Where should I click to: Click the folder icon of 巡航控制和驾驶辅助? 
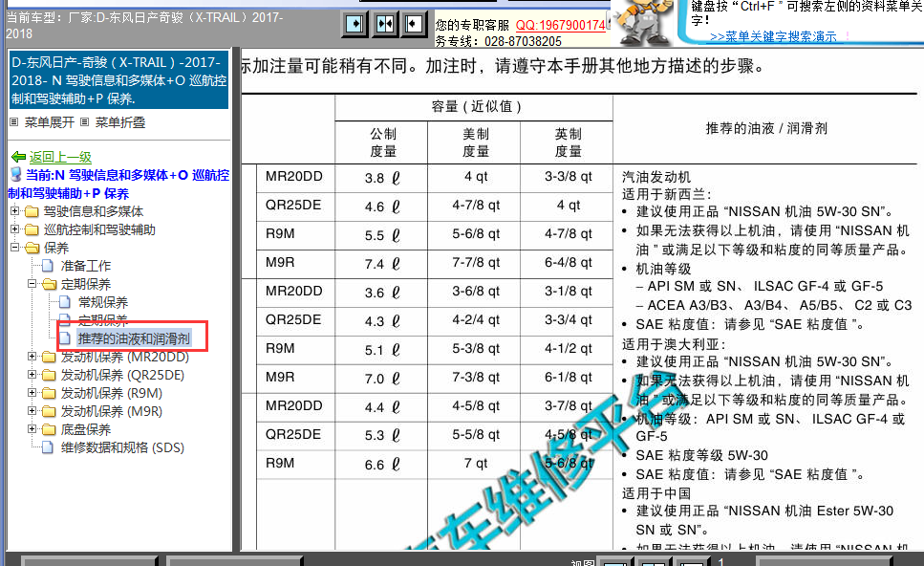[x=32, y=229]
